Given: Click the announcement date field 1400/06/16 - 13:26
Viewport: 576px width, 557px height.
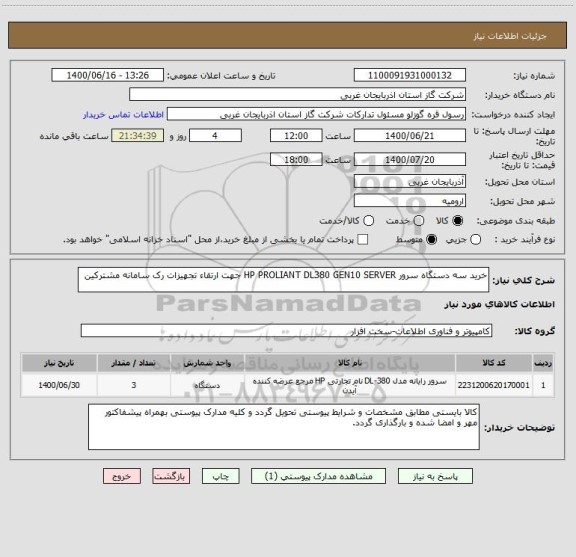Looking at the screenshot, I should [x=108, y=75].
